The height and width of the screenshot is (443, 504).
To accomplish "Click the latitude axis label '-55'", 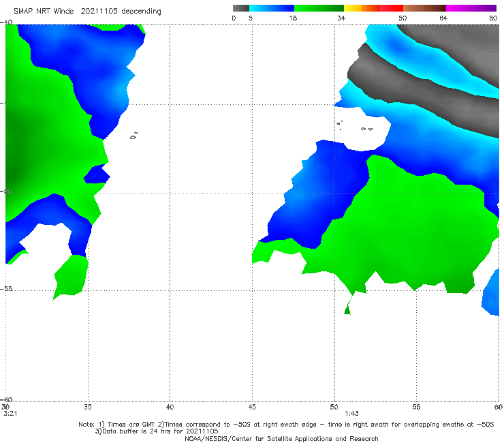I will click(x=7, y=289).
